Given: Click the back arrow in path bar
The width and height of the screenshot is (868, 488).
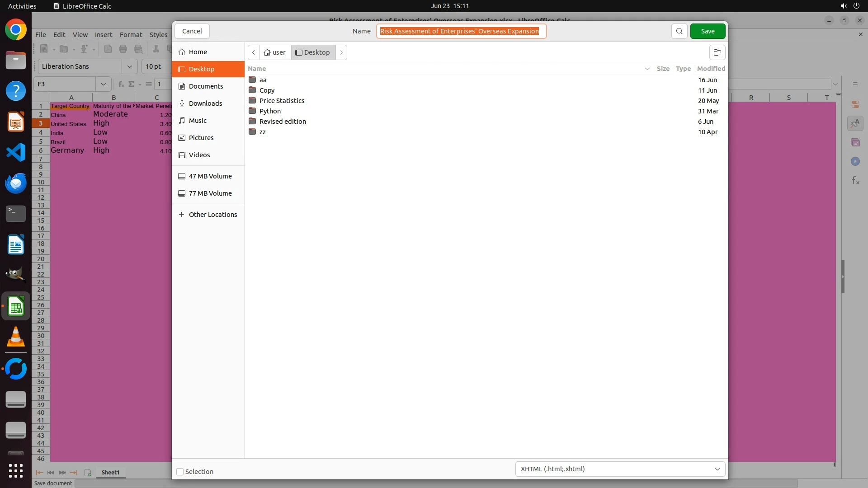Looking at the screenshot, I should click(x=254, y=52).
